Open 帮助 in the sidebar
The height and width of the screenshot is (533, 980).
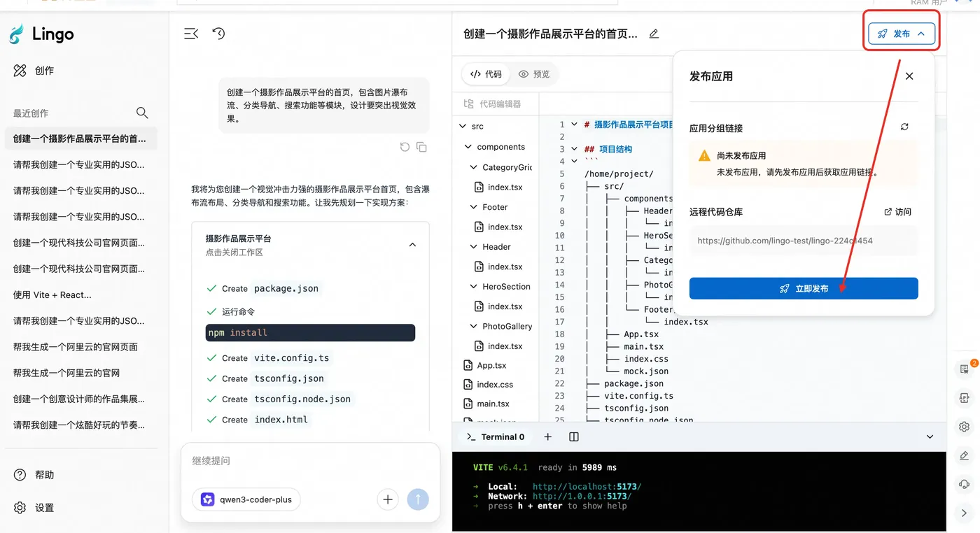[x=34, y=475]
